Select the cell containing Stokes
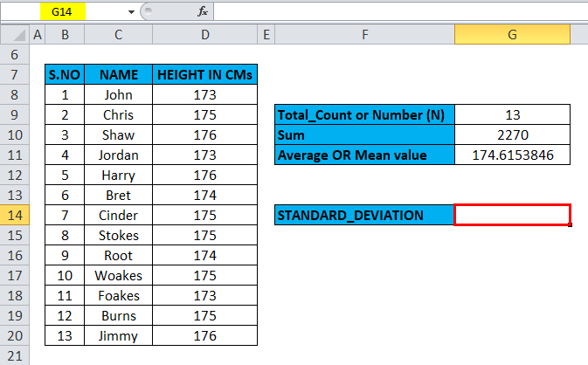The image size is (588, 365). click(x=119, y=236)
